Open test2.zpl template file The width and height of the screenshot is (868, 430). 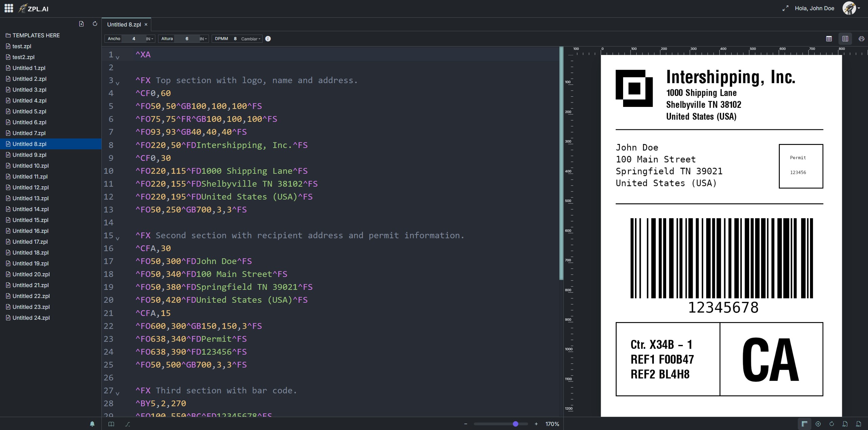click(x=23, y=57)
